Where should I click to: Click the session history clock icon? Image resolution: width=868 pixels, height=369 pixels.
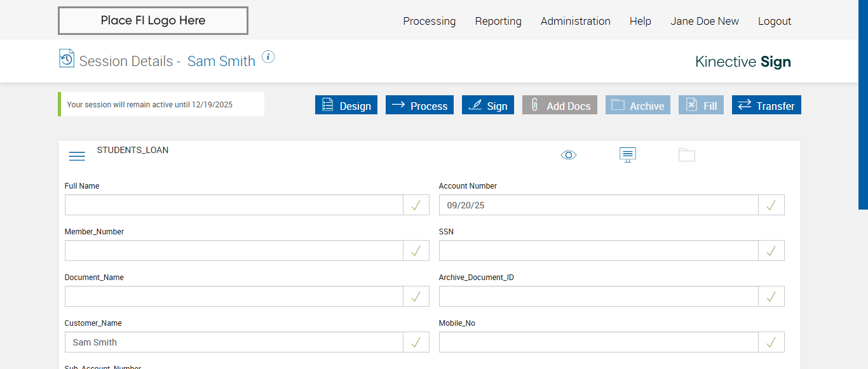(67, 58)
